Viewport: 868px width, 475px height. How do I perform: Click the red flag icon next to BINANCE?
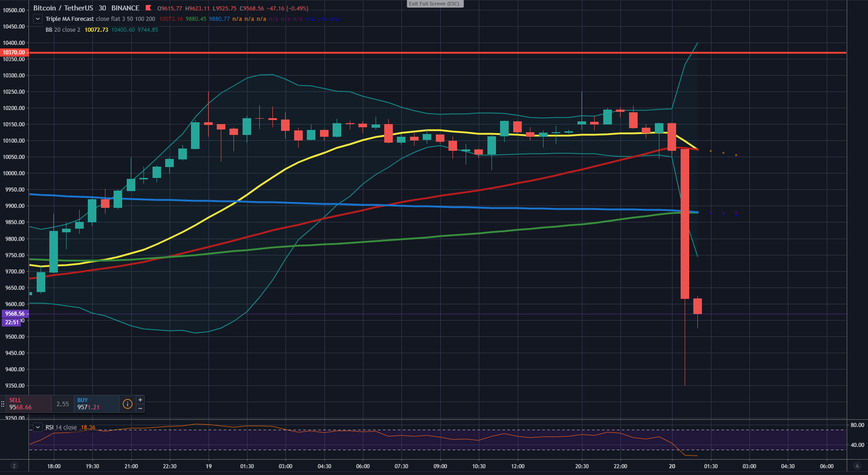148,8
